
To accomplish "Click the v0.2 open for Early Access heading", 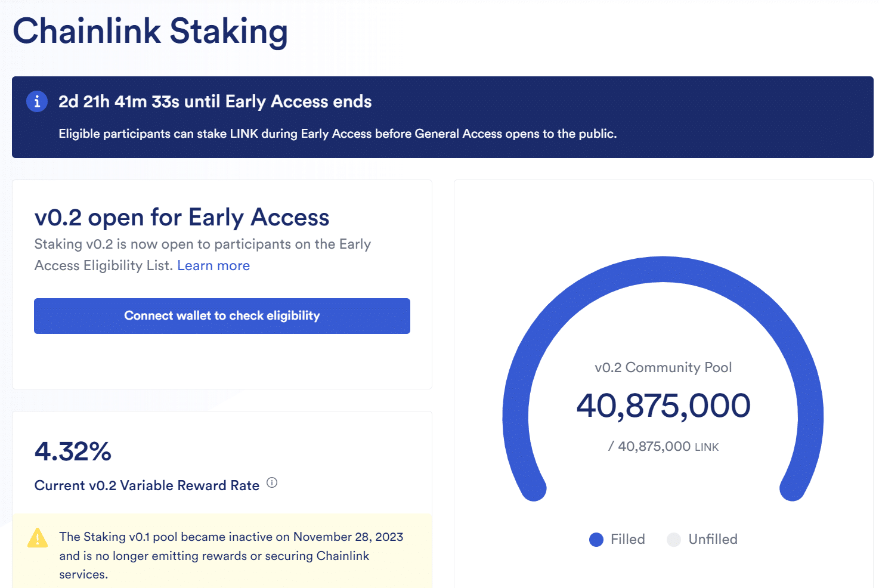I will click(182, 218).
